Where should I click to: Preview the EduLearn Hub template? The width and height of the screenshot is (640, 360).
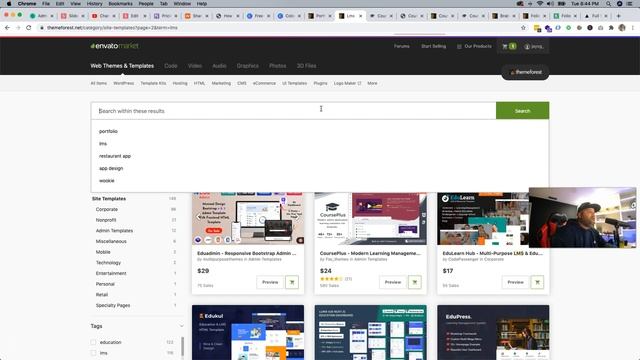click(x=515, y=282)
